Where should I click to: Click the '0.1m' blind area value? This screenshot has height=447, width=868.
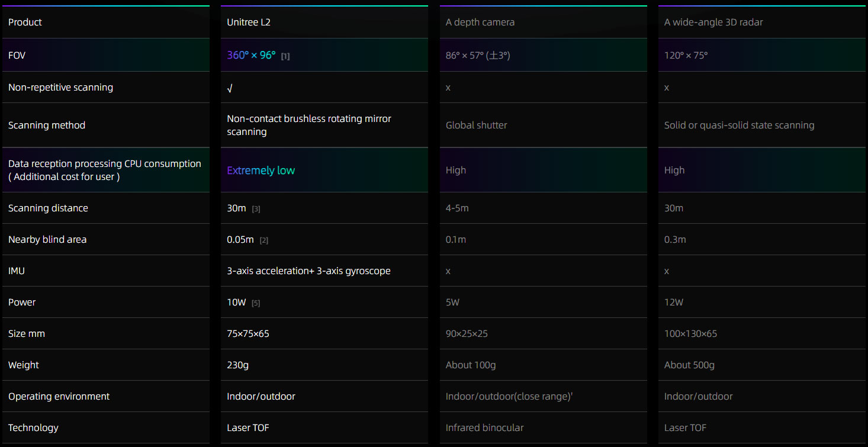pyautogui.click(x=456, y=240)
